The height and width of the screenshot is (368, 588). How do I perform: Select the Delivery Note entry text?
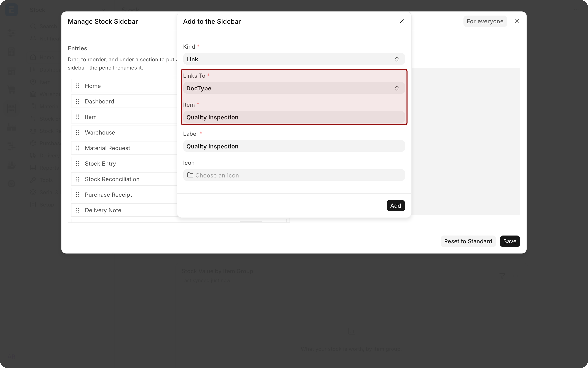point(103,210)
